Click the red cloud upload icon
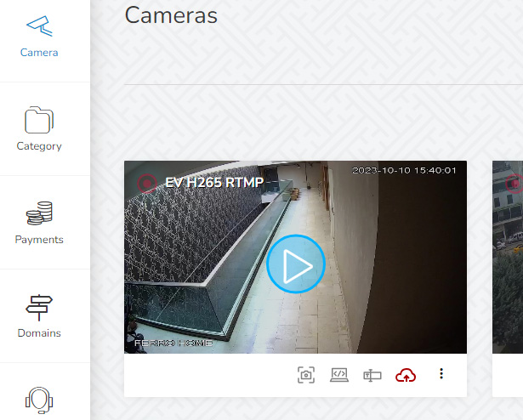The width and height of the screenshot is (523, 420). (406, 375)
